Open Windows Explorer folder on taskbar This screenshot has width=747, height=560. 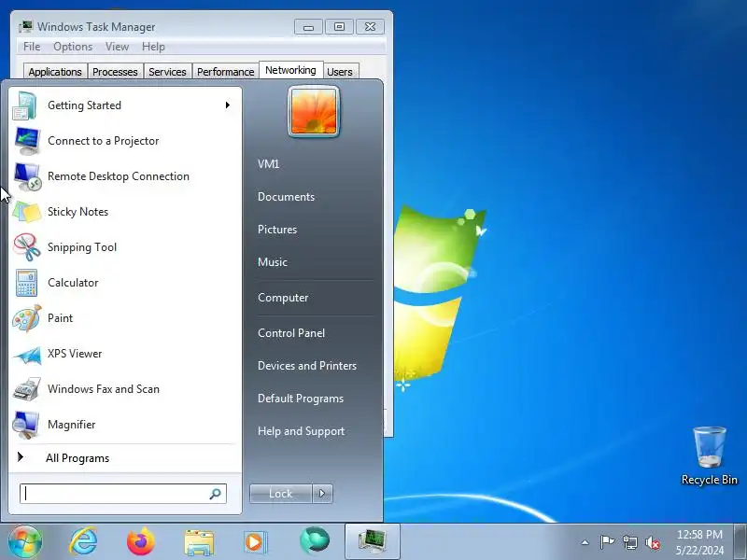199,542
